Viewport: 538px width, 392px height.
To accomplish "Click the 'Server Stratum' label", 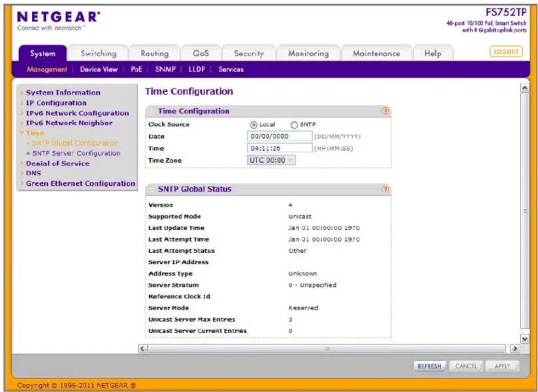I will [x=173, y=285].
